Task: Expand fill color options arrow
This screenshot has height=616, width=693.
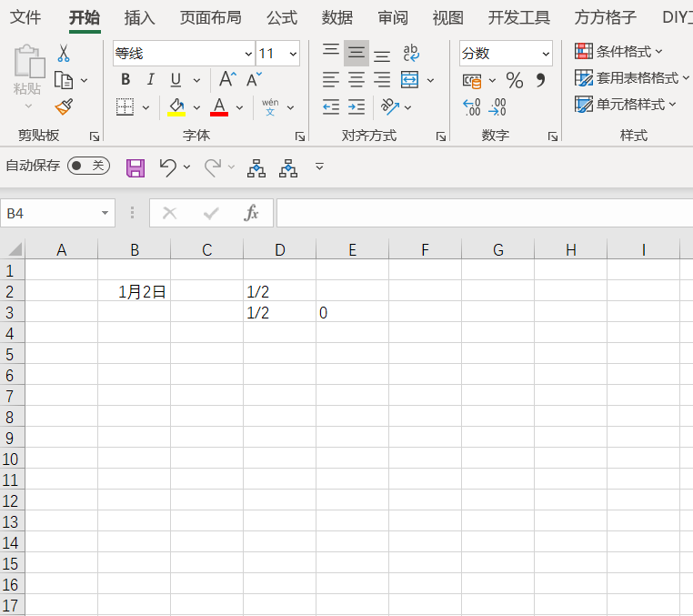Action: (x=196, y=107)
